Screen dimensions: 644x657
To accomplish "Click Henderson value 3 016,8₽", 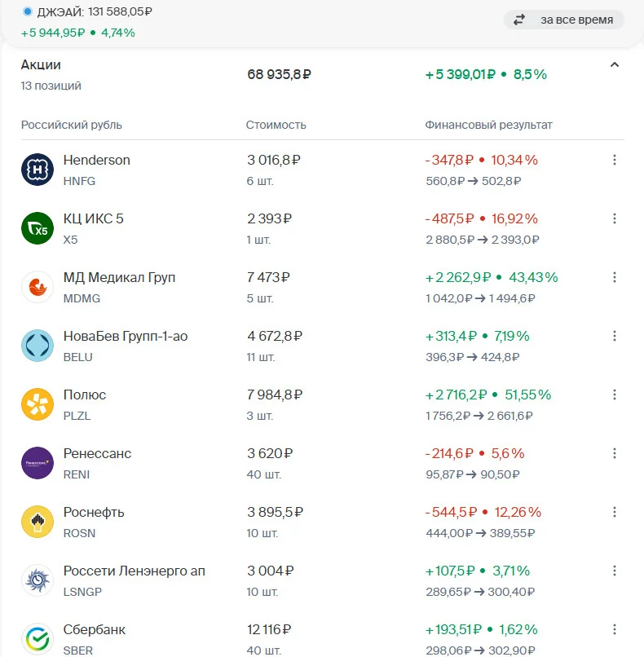I will (274, 160).
